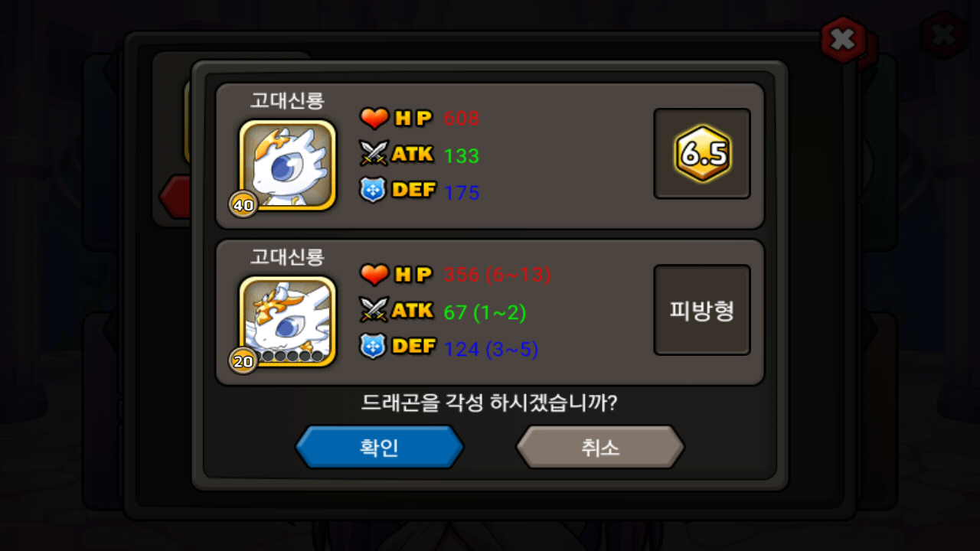The image size is (980, 551).
Task: Select the level 20 dragon portrait
Action: pos(288,321)
